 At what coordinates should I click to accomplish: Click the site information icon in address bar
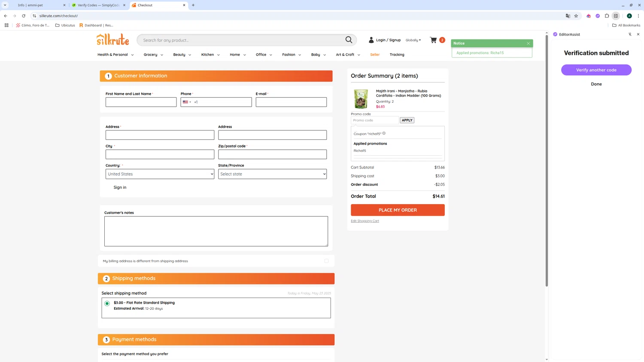(x=34, y=16)
